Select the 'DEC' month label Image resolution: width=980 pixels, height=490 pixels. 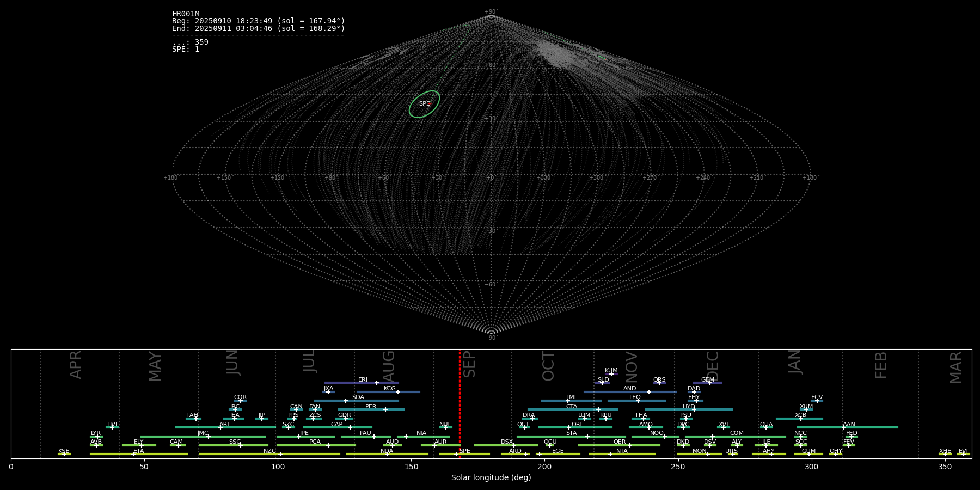pos(713,366)
